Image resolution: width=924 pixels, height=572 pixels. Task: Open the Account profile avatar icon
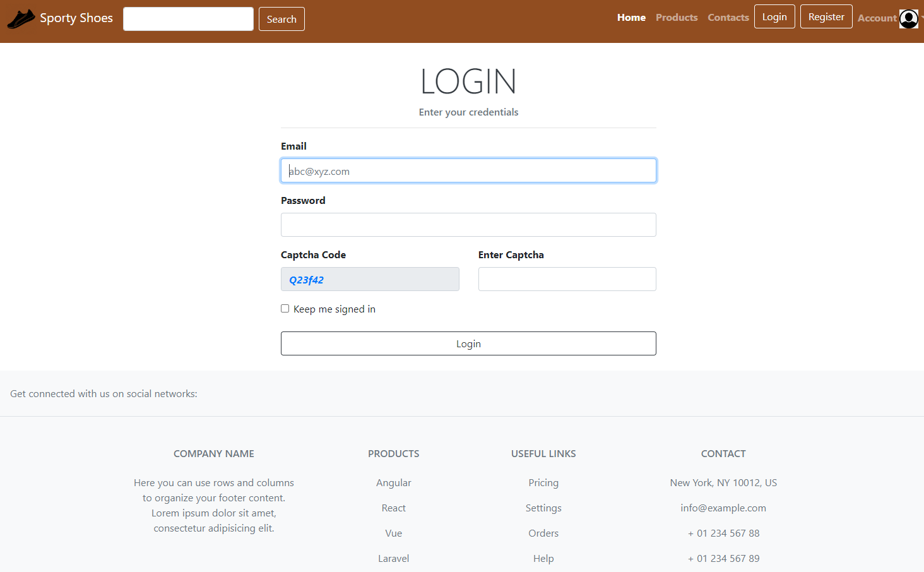coord(909,19)
